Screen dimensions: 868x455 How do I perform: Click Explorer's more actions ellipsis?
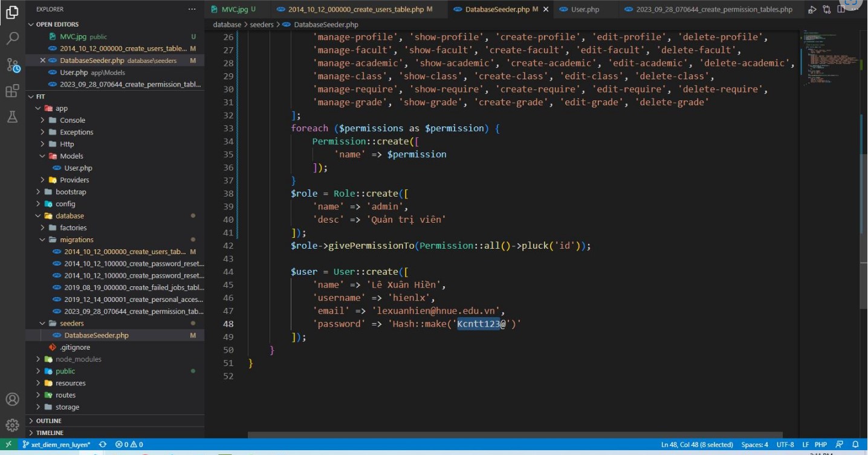coord(192,10)
